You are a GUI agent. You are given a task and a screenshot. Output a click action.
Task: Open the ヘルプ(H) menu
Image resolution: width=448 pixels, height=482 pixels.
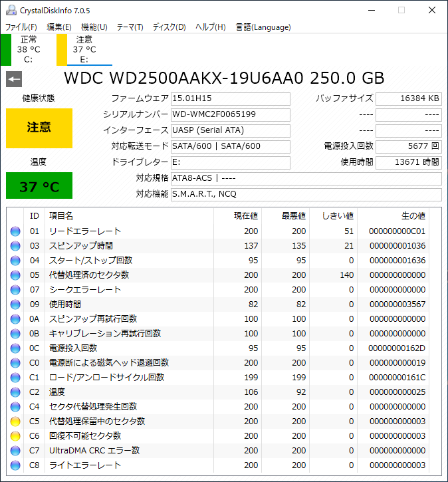(211, 27)
